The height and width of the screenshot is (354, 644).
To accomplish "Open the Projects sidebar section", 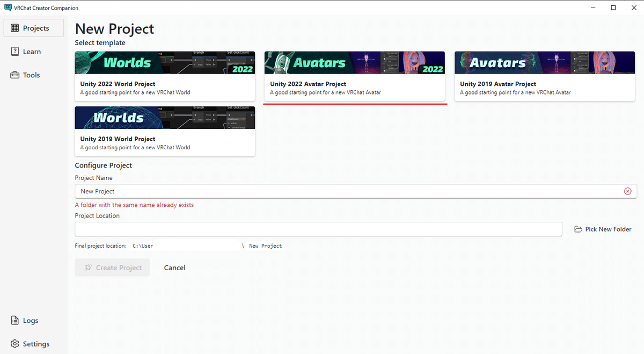I will [x=34, y=28].
